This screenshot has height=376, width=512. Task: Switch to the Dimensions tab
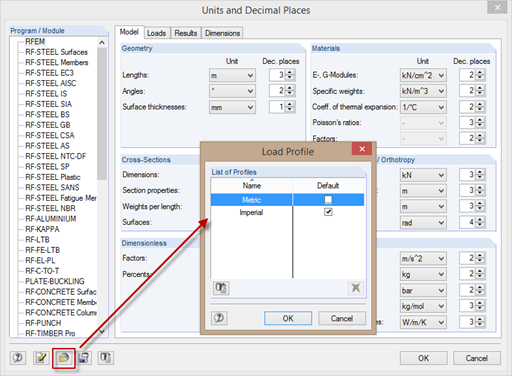coord(222,33)
